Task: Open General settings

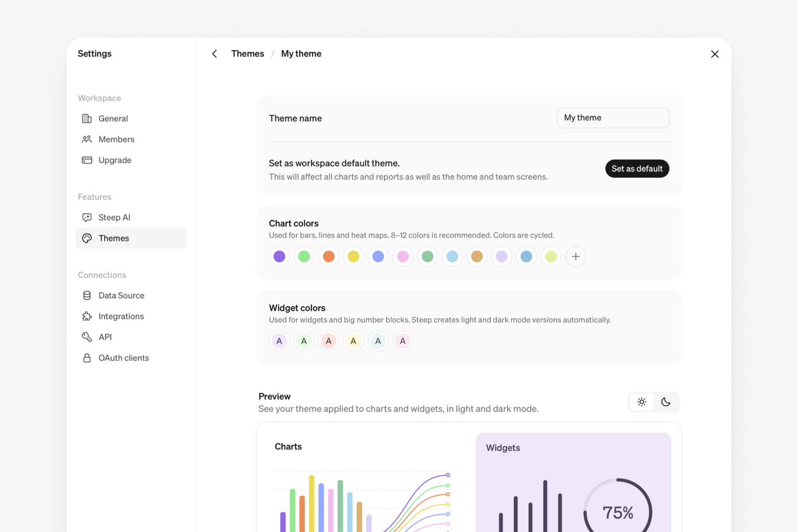Action: coord(131,119)
